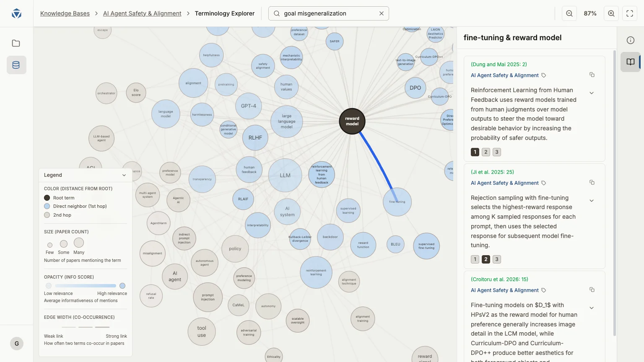The image size is (644, 362).
Task: Click the Terminology Explorer breadcrumb
Action: click(x=225, y=13)
